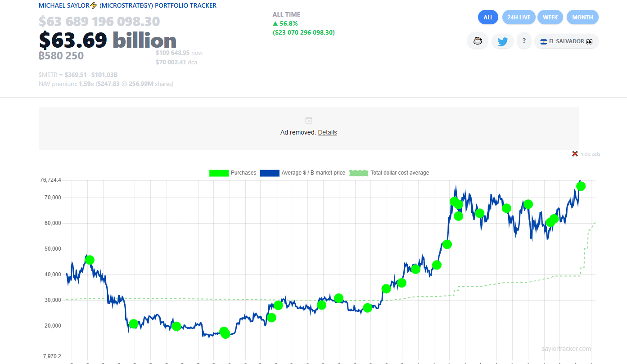Click the topmost purchase dot above 70,000

pos(581,186)
